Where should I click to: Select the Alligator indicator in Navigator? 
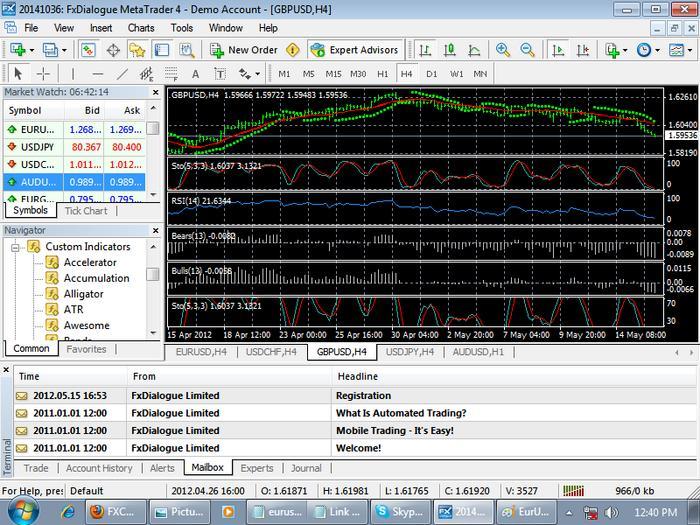click(83, 294)
